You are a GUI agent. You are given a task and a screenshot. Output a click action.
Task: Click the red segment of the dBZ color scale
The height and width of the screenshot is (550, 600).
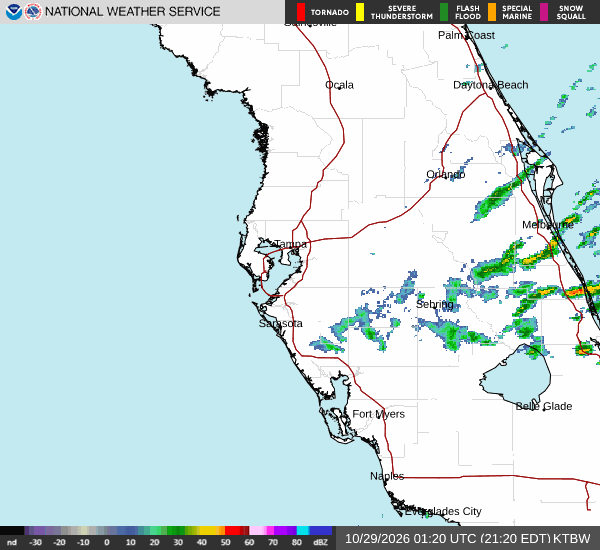(234, 530)
